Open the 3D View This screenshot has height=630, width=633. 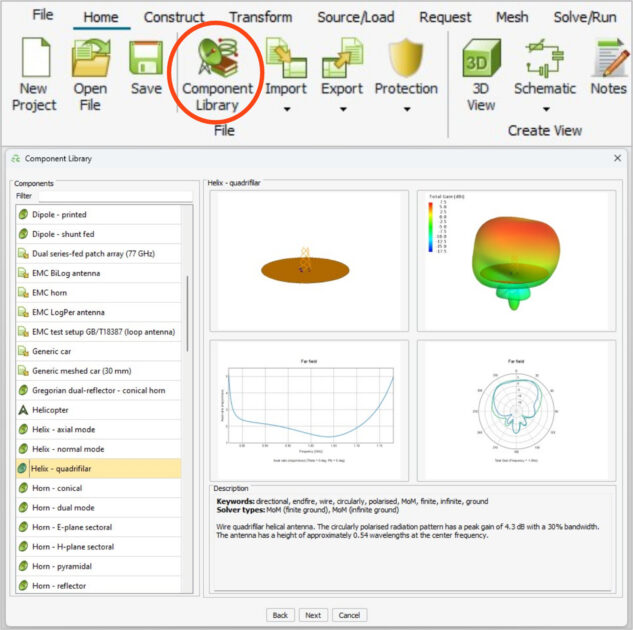481,60
